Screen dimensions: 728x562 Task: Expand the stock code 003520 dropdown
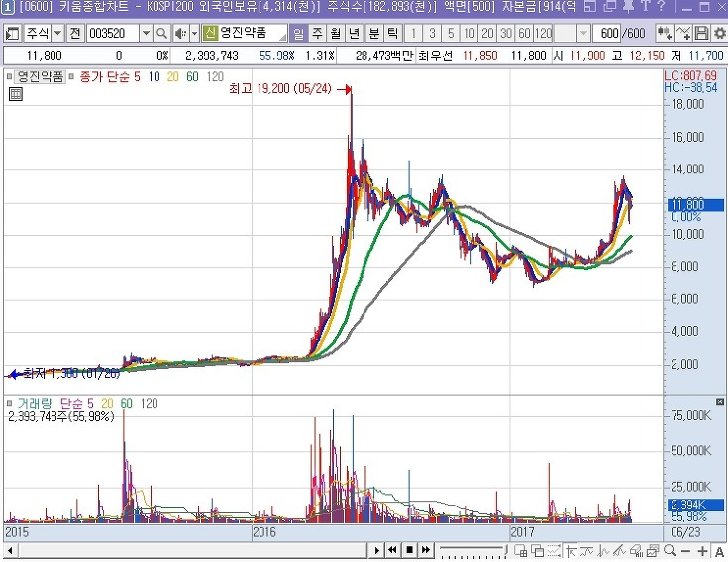pyautogui.click(x=146, y=33)
